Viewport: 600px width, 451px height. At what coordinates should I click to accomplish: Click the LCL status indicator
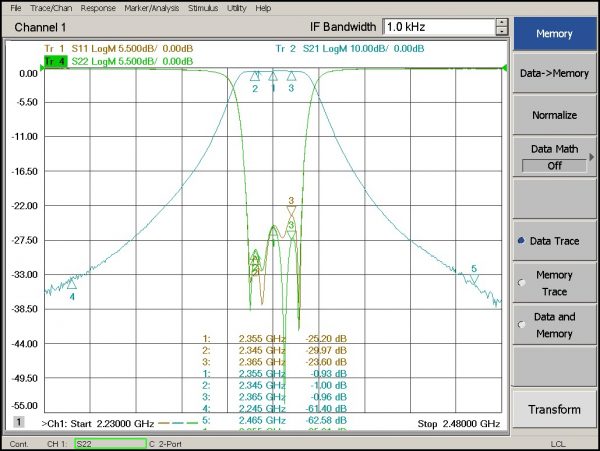click(558, 444)
